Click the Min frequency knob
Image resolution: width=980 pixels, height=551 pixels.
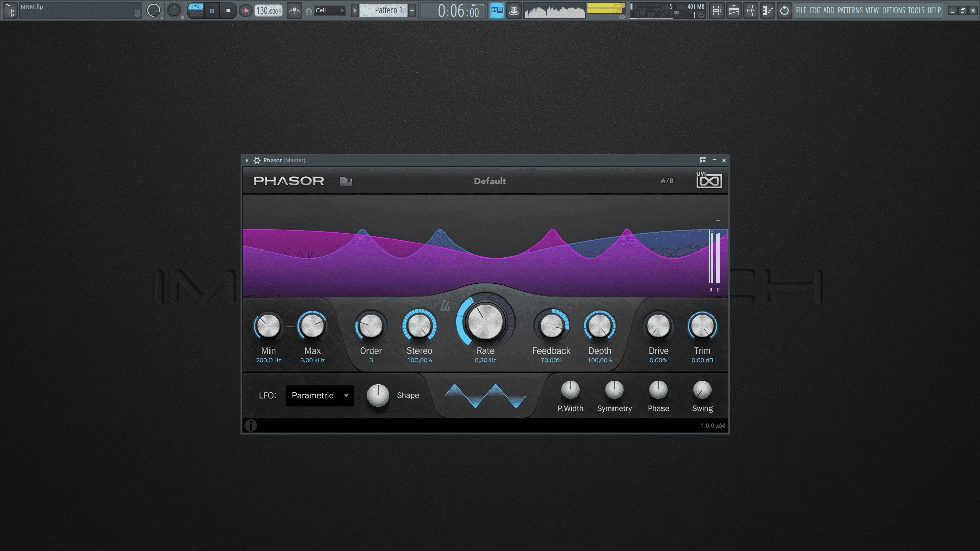coord(268,325)
